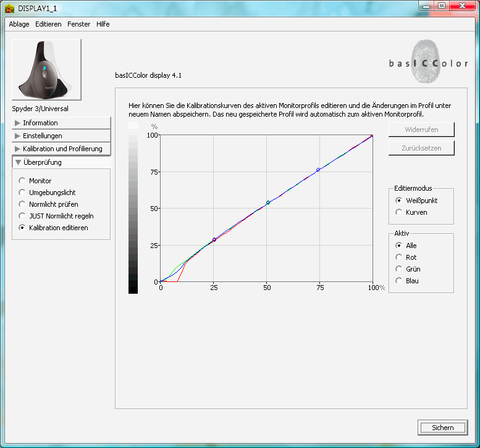
Task: Expand the Information section
Action: [61, 123]
